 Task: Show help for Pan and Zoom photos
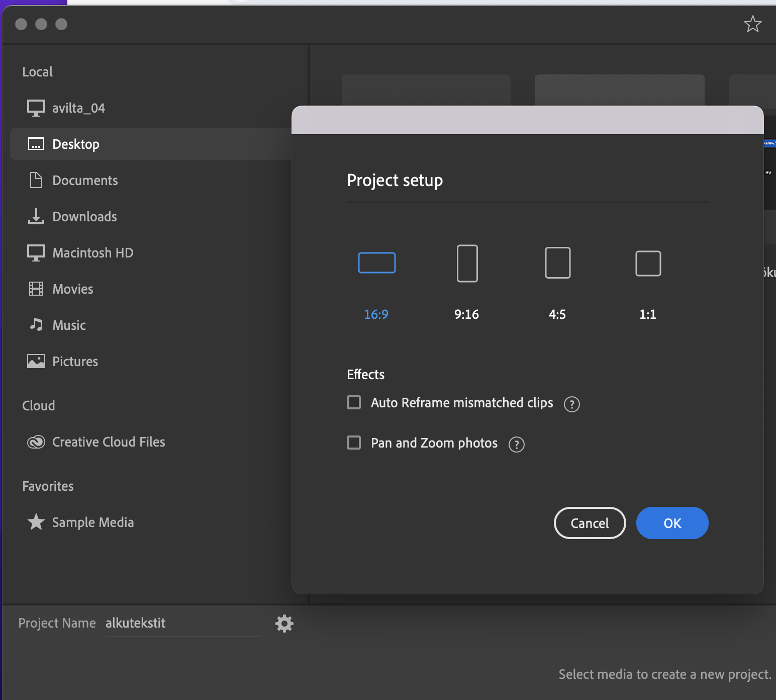tap(516, 445)
